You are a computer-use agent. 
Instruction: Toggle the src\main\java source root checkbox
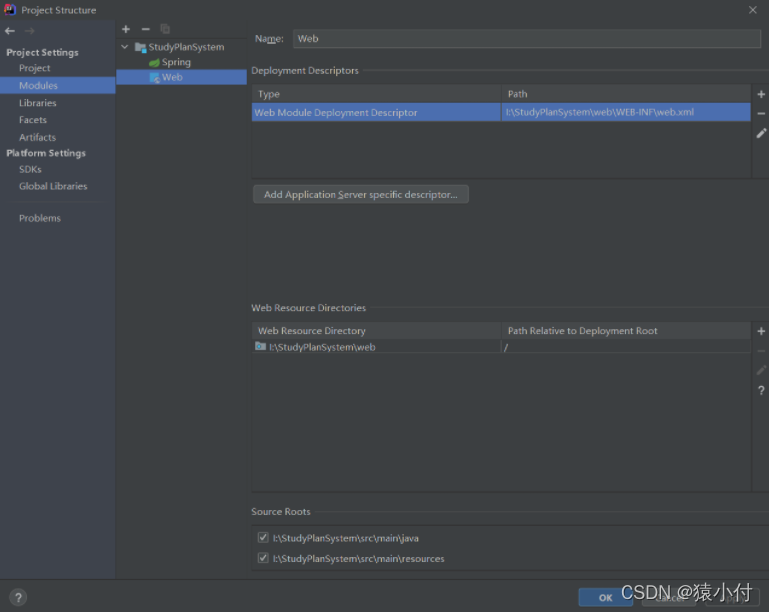[x=263, y=537]
